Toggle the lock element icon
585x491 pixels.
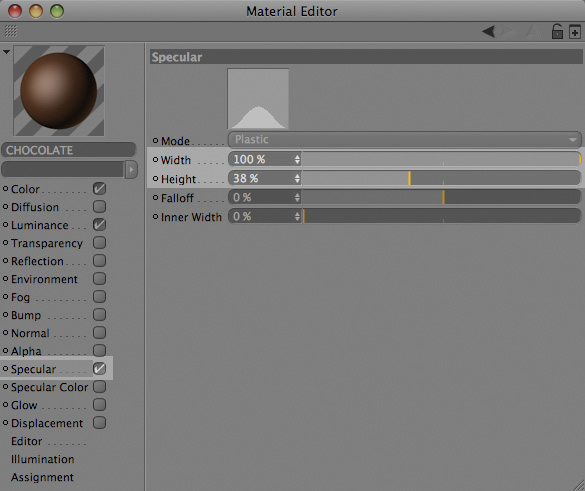[557, 31]
